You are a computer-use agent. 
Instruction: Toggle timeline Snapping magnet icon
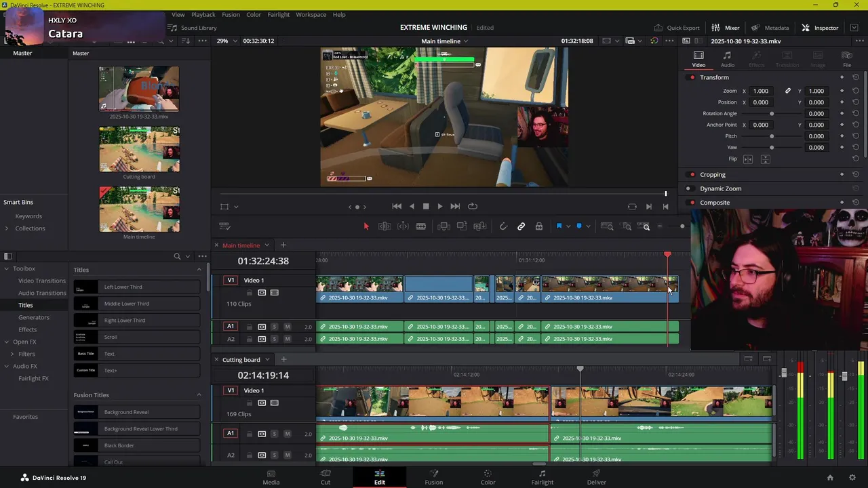point(503,226)
